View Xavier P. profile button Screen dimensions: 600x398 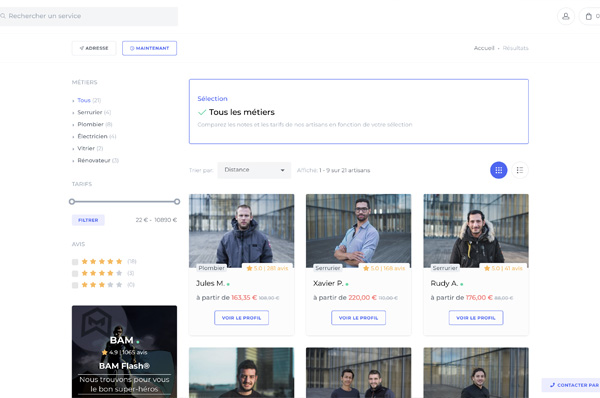(359, 318)
